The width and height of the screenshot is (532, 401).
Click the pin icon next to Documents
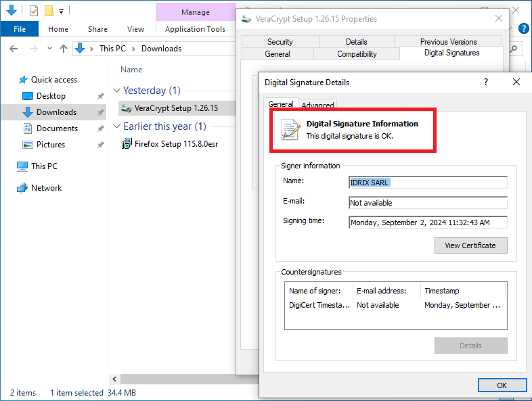tap(100, 128)
